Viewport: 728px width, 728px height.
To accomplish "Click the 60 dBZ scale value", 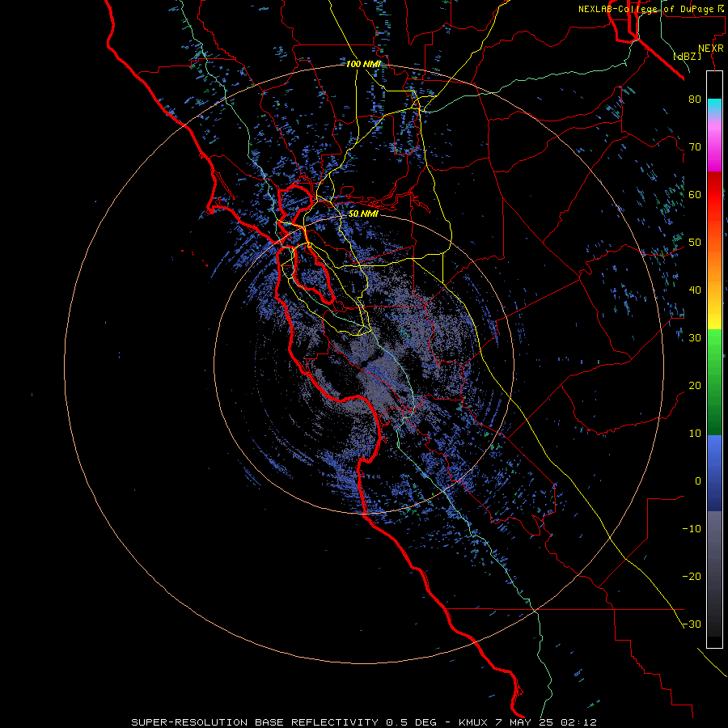I will pyautogui.click(x=695, y=195).
